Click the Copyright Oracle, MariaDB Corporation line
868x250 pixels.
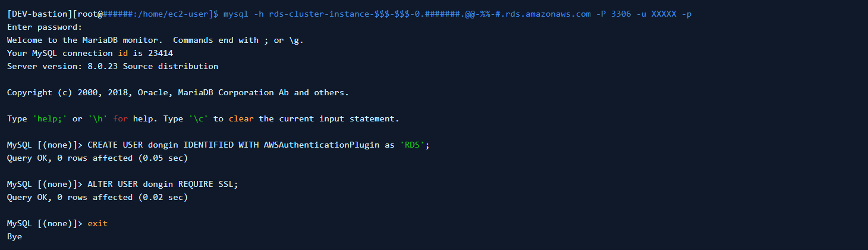[178, 92]
